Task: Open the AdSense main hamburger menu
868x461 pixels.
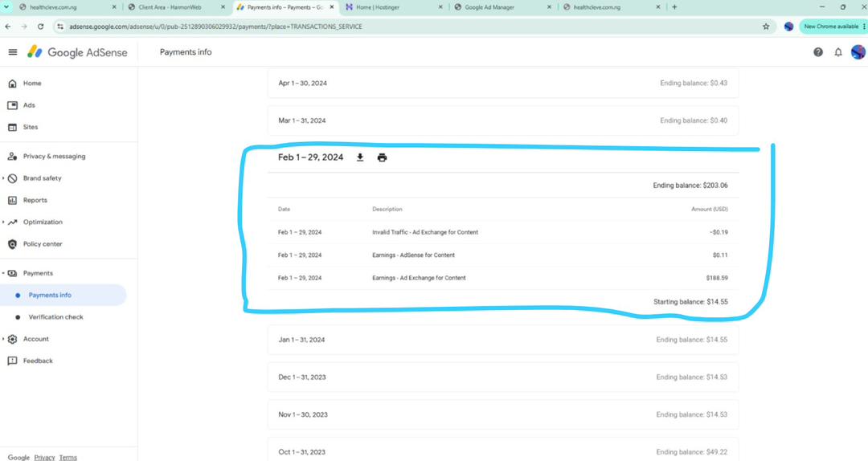Action: [x=13, y=52]
